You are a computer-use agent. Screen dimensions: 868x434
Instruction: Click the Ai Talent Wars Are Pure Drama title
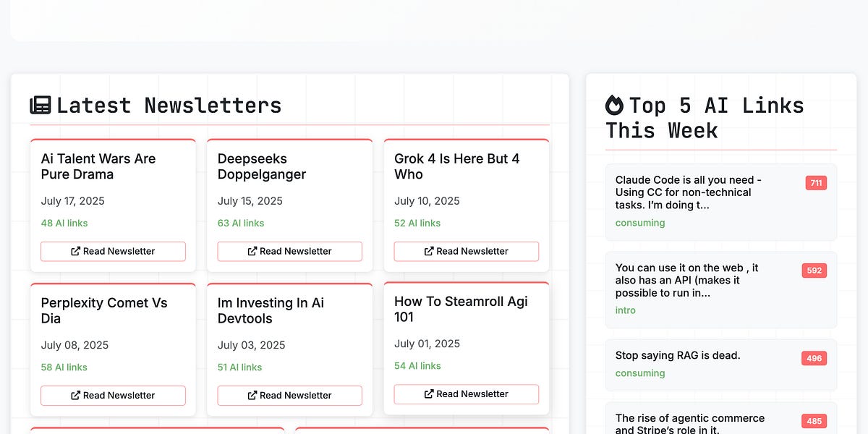pos(98,166)
